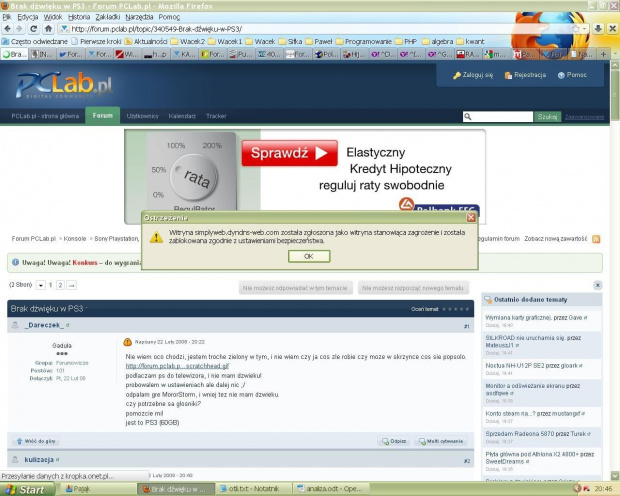Open the Często odwiedzane bookmark

point(35,42)
